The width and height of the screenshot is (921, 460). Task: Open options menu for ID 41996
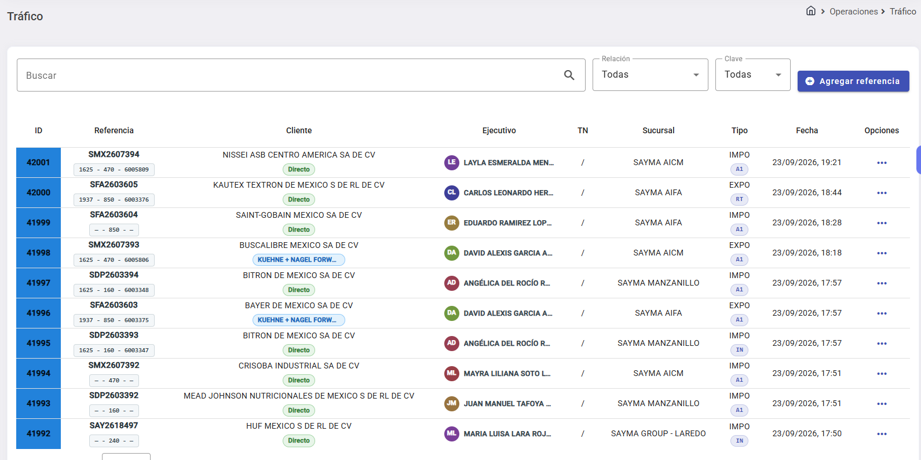[x=881, y=314]
